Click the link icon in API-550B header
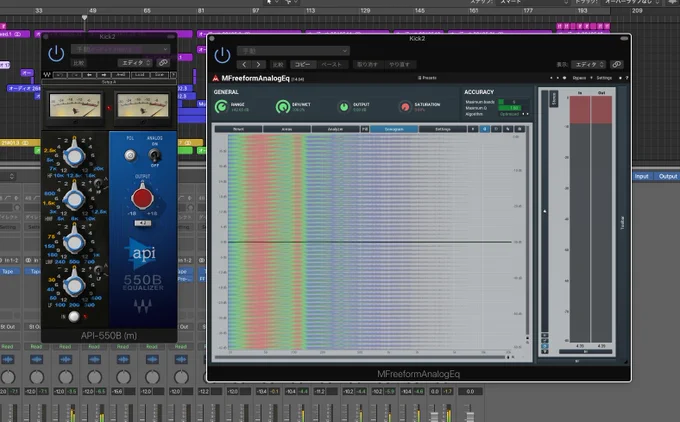This screenshot has height=422, width=680. [x=163, y=63]
